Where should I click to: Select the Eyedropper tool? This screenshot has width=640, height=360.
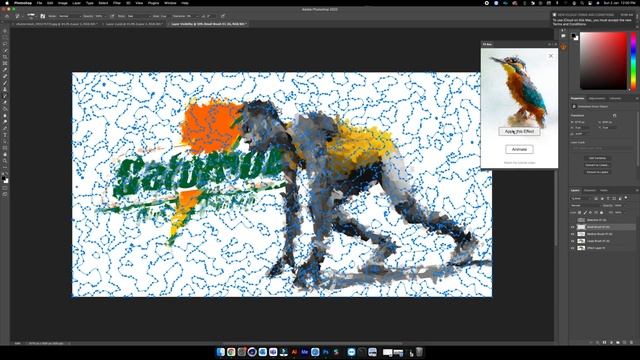tap(5, 70)
